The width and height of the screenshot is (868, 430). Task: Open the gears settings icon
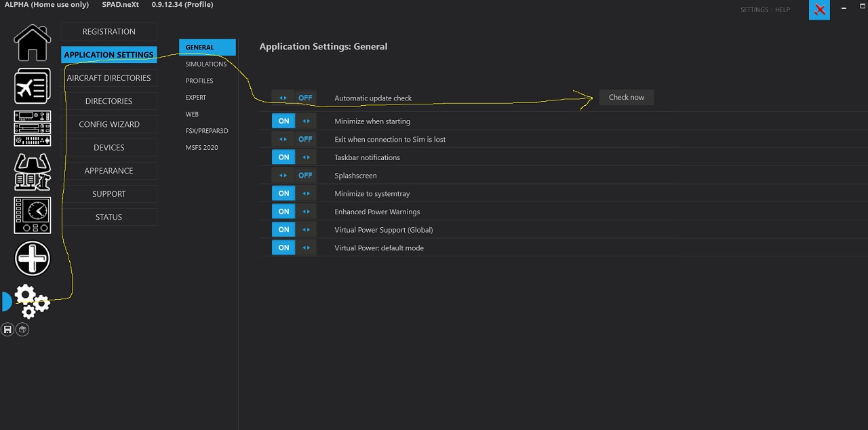pyautogui.click(x=32, y=302)
